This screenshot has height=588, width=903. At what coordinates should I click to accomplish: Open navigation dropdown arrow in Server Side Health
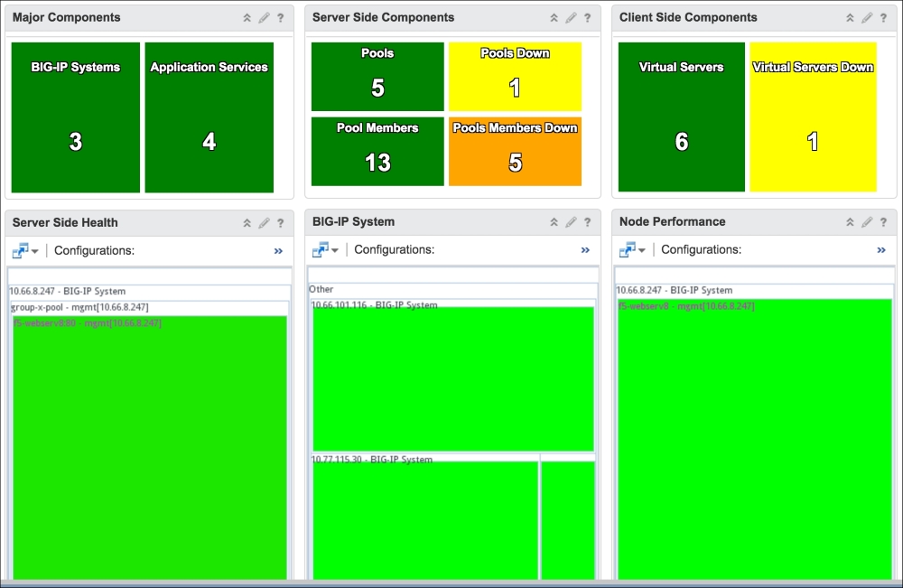pyautogui.click(x=35, y=252)
